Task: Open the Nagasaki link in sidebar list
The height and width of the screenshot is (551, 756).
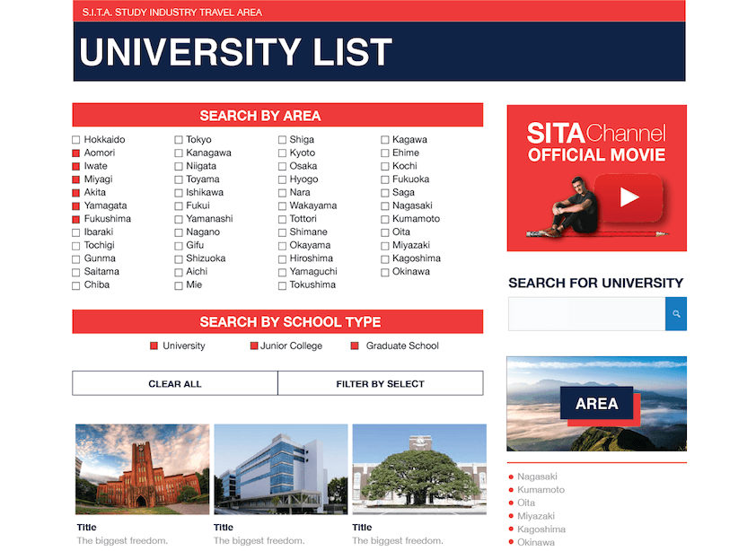Action: tap(537, 477)
